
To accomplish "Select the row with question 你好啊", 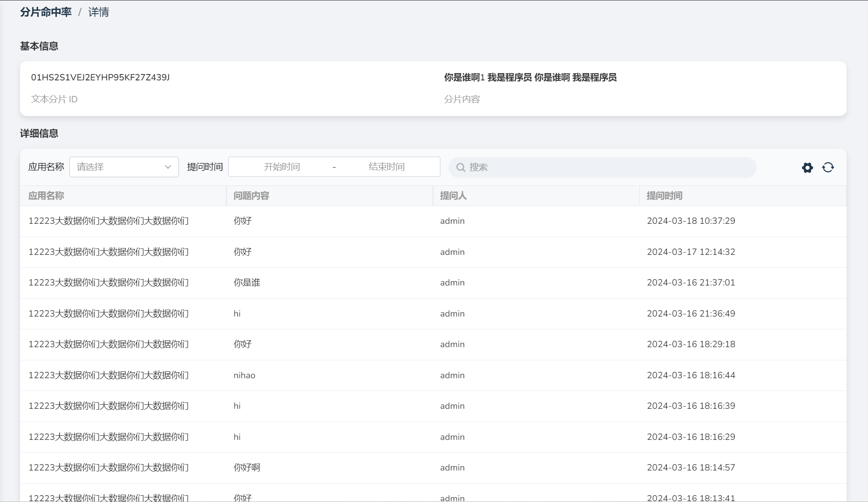I will click(247, 468).
